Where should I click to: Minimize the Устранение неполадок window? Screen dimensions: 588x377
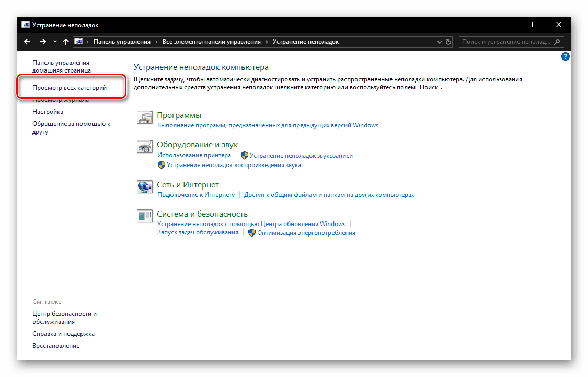click(511, 25)
